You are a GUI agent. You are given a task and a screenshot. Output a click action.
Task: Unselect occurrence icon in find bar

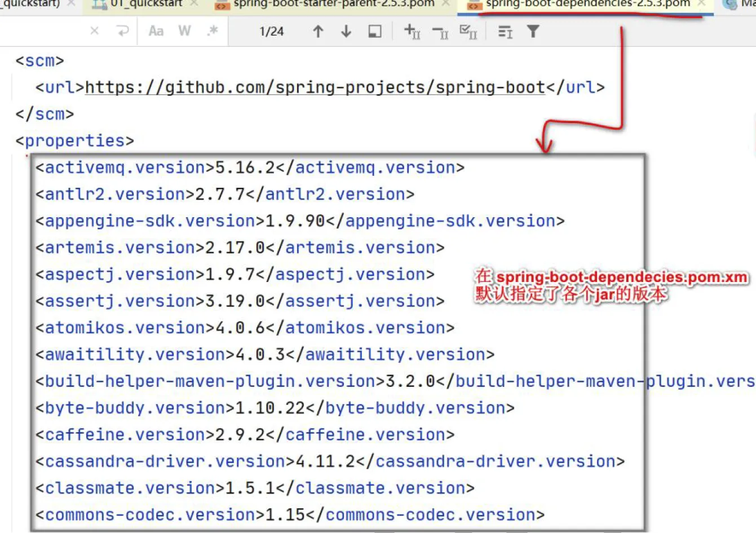(x=440, y=33)
